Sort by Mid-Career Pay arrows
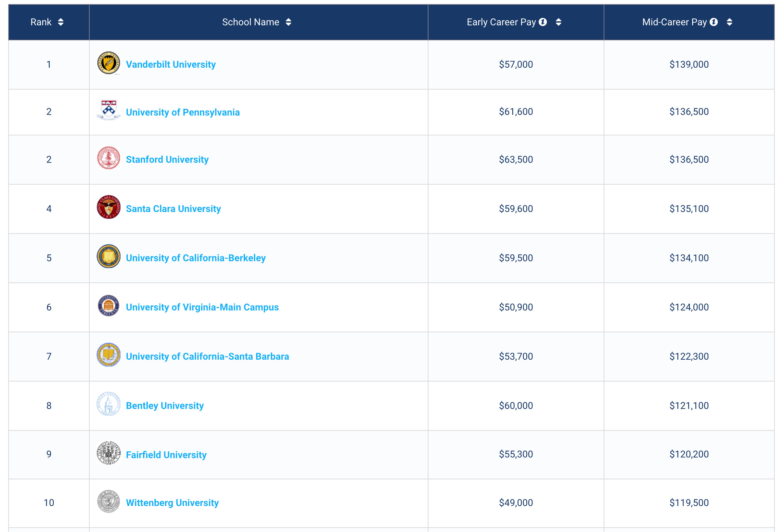Viewport: 783px width, 532px height. (x=730, y=22)
